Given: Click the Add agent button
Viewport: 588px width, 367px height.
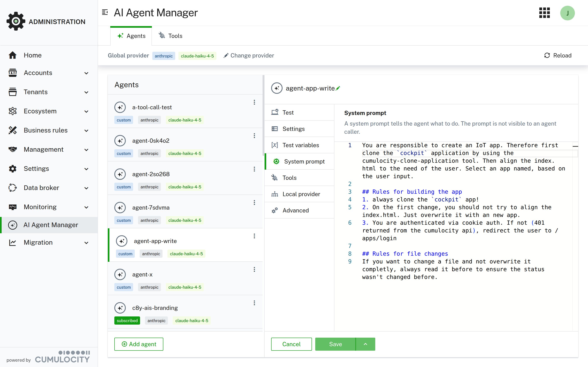Looking at the screenshot, I should [138, 344].
